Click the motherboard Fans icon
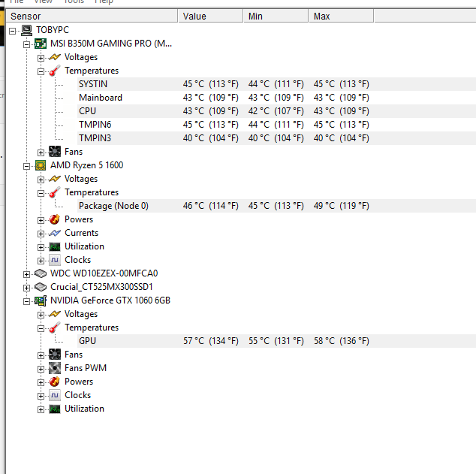The image size is (476, 474). (55, 152)
